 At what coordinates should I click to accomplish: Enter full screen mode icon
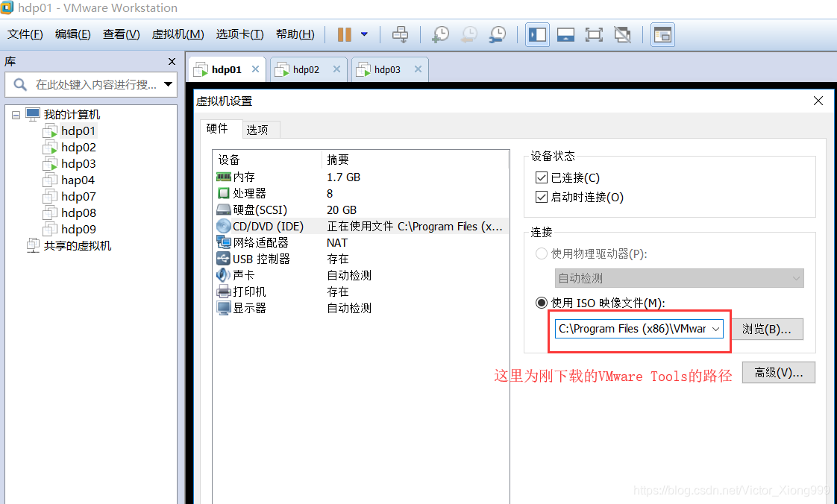pos(594,34)
